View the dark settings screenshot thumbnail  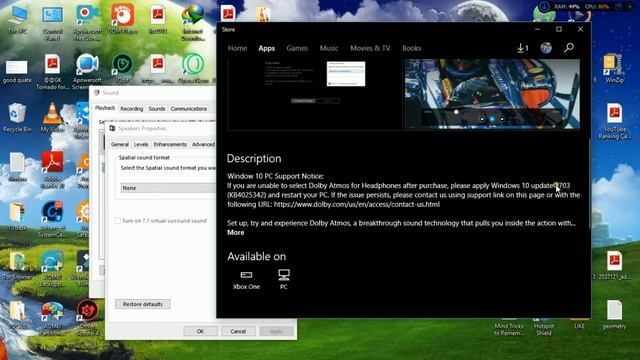315,94
